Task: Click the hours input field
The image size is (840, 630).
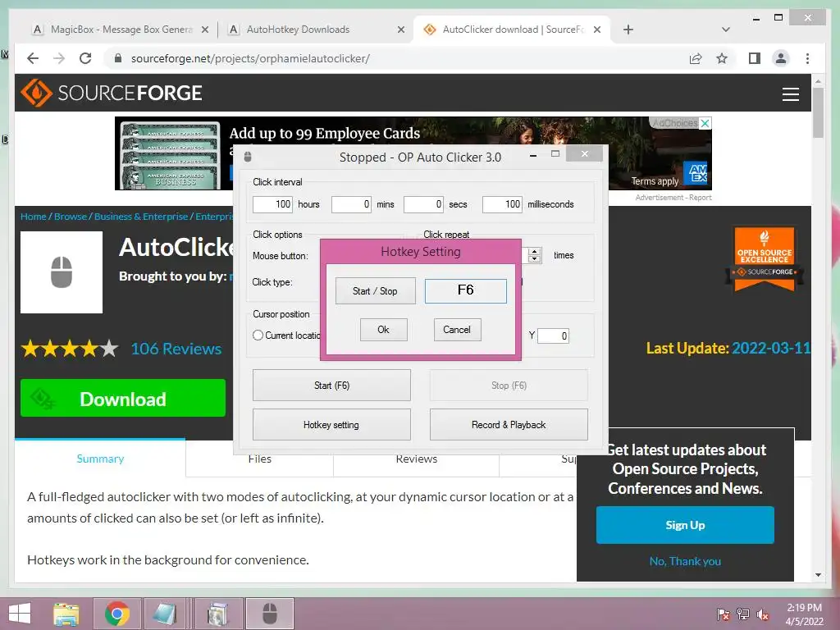Action: click(272, 204)
